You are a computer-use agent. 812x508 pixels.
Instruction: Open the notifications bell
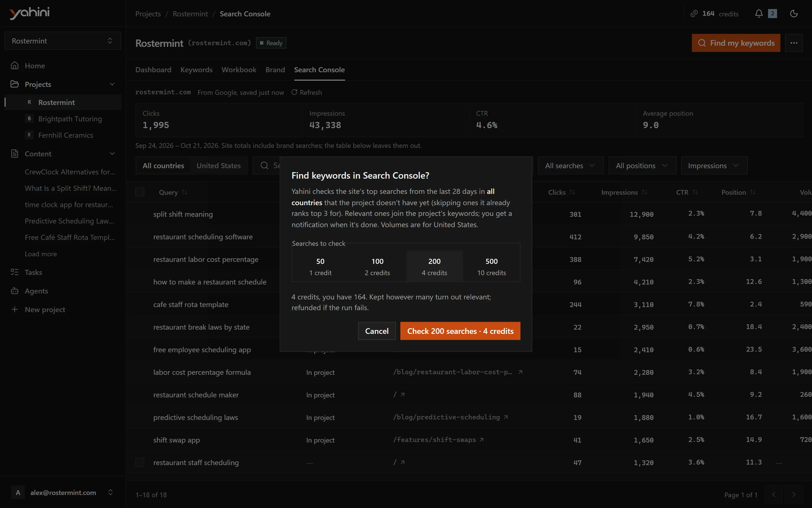click(x=759, y=14)
